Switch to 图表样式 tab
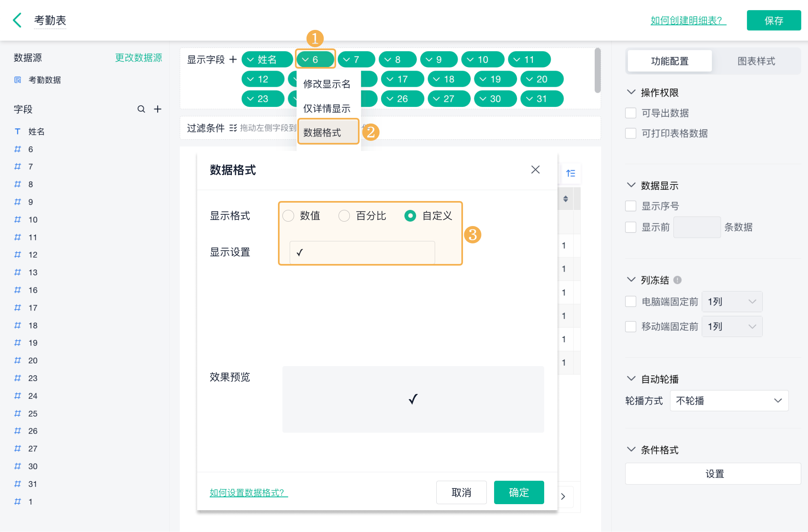Screen dimensions: 808x532 (x=756, y=61)
